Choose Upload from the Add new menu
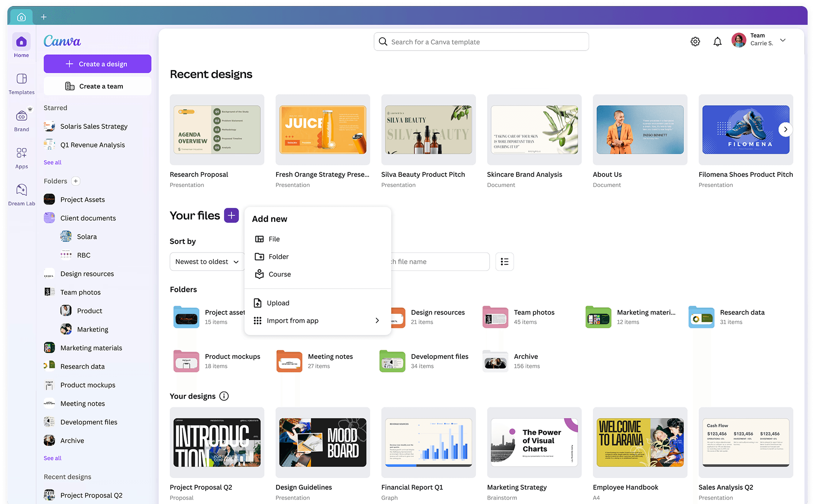 [277, 303]
